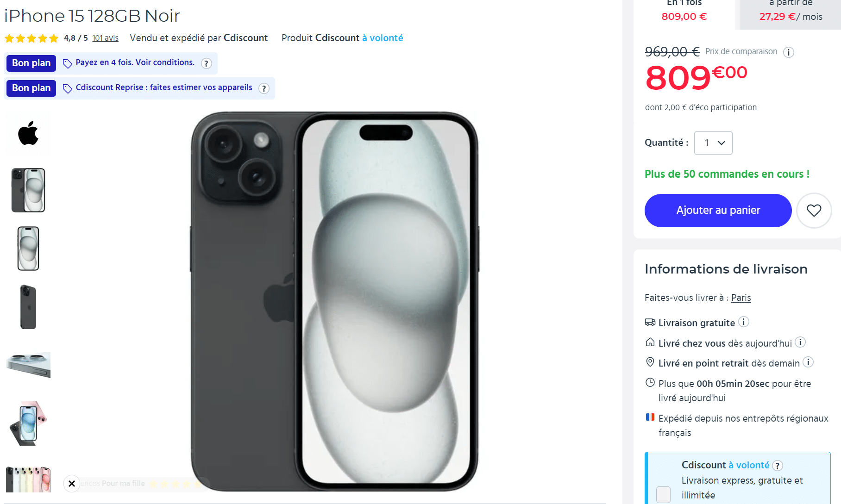The height and width of the screenshot is (504, 841).
Task: Click Ajouter au panier button
Action: (x=718, y=211)
